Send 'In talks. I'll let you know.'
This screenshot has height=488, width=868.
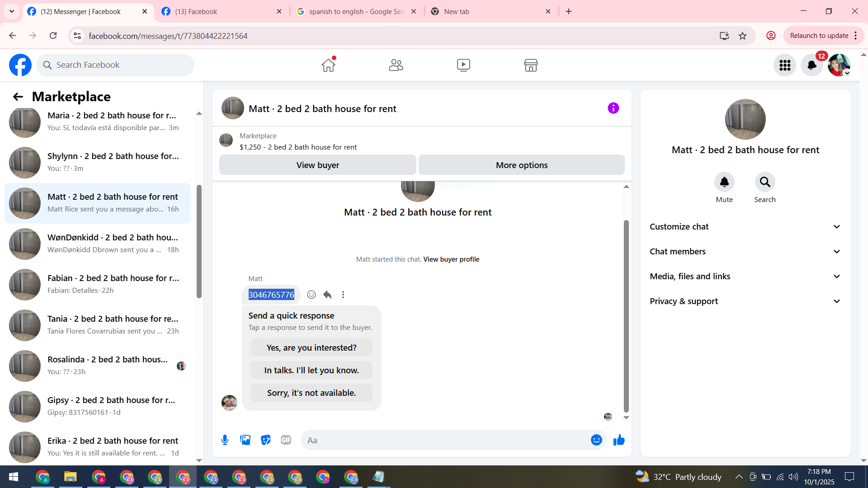pos(311,370)
